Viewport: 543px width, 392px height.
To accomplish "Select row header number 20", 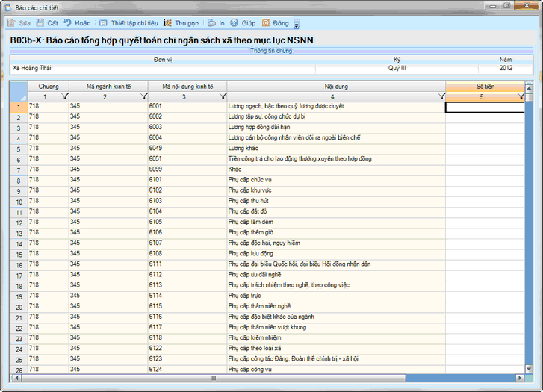I will click(x=19, y=308).
